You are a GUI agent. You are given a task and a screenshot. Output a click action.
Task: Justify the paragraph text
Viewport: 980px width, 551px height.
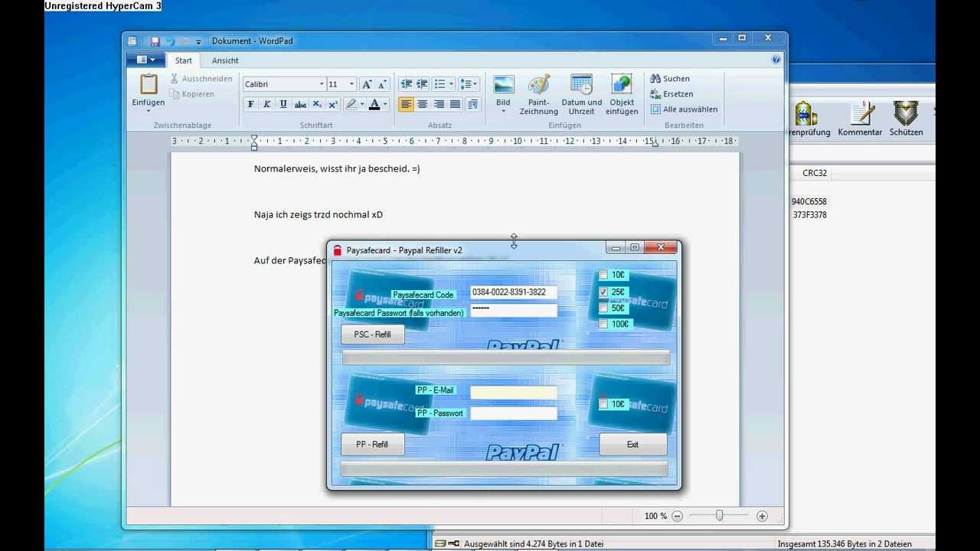click(456, 104)
